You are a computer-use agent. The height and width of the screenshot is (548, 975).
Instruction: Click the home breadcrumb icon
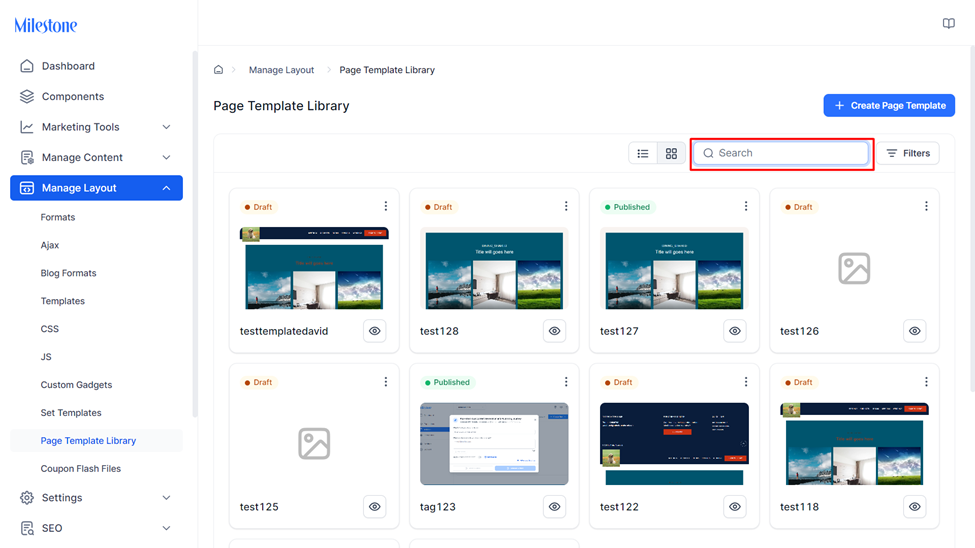click(x=218, y=70)
